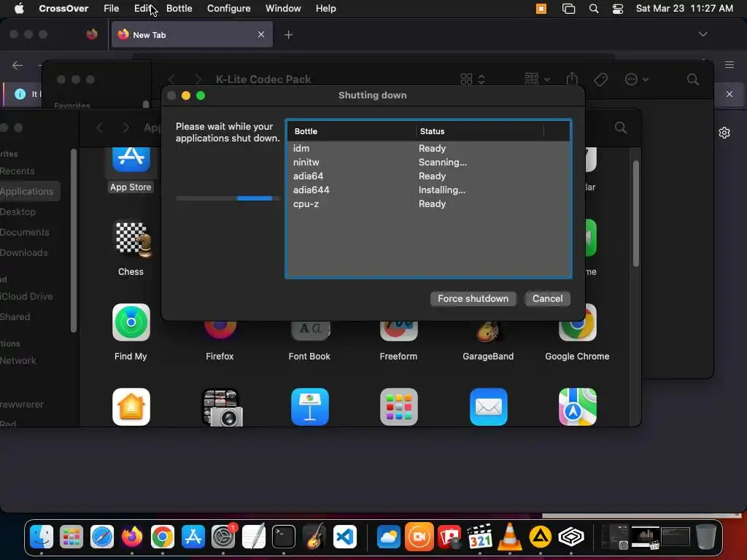Switch to the New Tab browser tab
This screenshot has width=747, height=560.
192,34
